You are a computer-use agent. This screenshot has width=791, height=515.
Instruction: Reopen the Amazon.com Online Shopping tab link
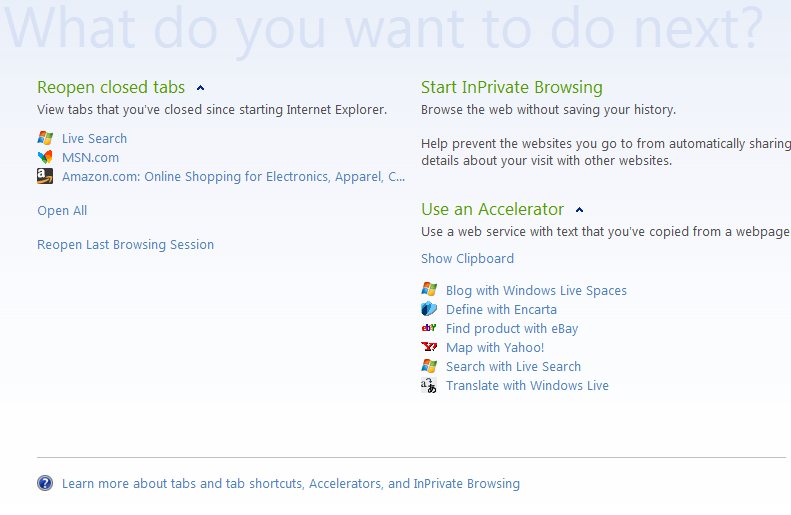point(233,176)
